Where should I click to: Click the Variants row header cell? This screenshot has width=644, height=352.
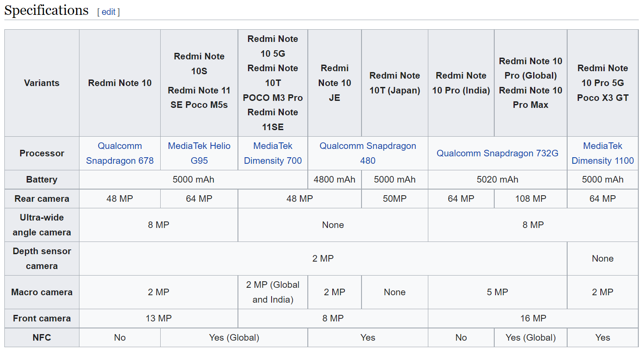41,83
